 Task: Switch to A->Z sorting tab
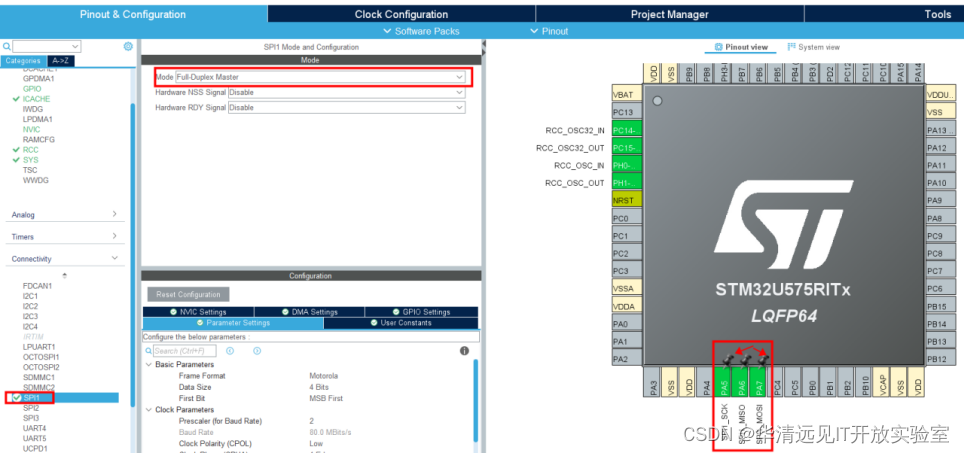click(60, 61)
